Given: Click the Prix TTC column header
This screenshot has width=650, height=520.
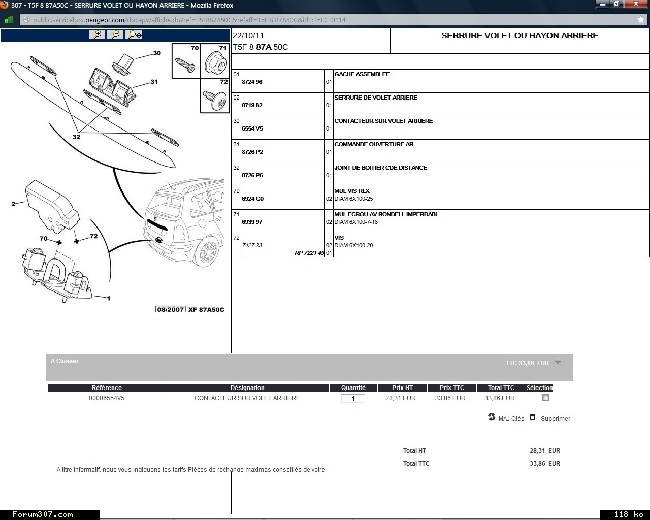Looking at the screenshot, I should pos(451,388).
